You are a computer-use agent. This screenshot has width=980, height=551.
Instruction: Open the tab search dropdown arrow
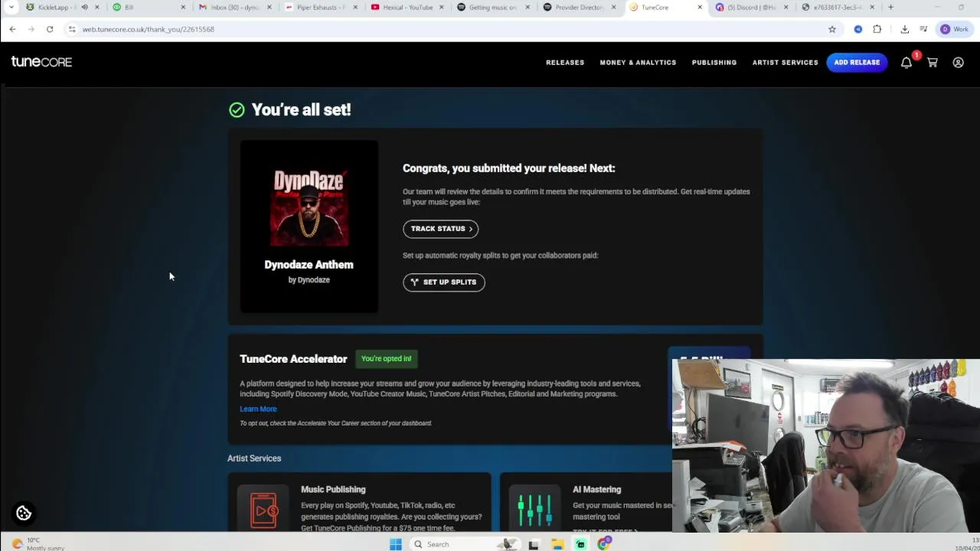click(x=11, y=7)
